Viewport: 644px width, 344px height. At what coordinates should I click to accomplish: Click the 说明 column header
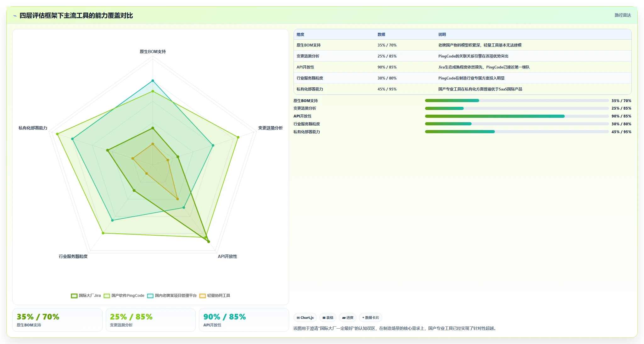tap(442, 35)
